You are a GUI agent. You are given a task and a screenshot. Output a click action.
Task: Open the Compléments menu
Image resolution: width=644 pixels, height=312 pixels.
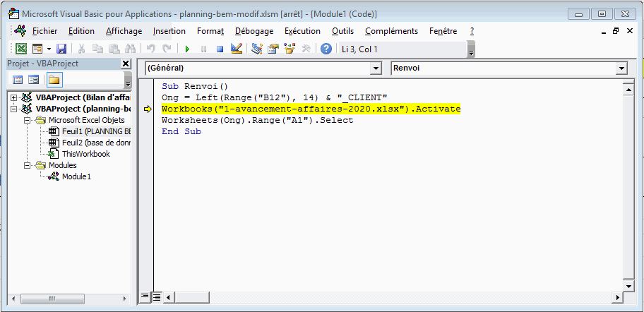tap(391, 31)
